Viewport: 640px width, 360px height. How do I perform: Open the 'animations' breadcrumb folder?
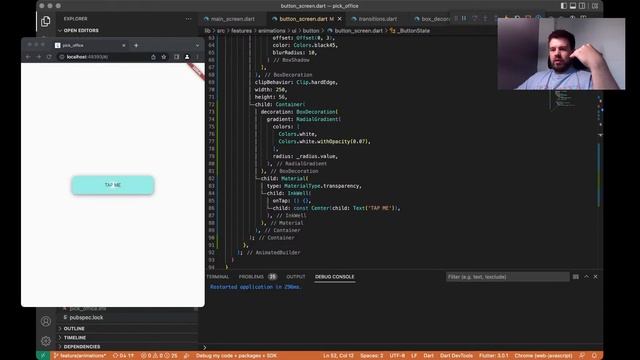tap(271, 31)
